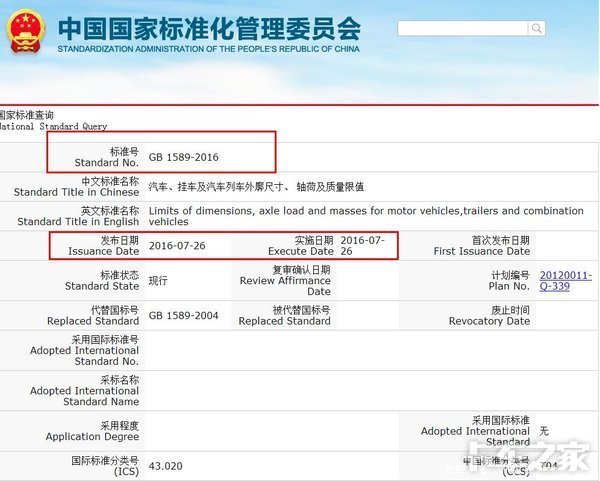Click the site title 中国国家标准化管理委员会
This screenshot has width=600, height=481.
click(x=209, y=29)
